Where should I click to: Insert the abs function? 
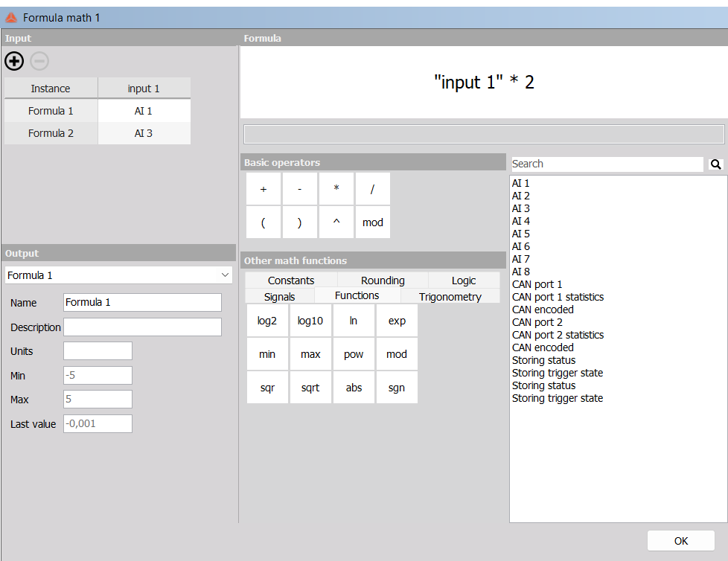(354, 388)
